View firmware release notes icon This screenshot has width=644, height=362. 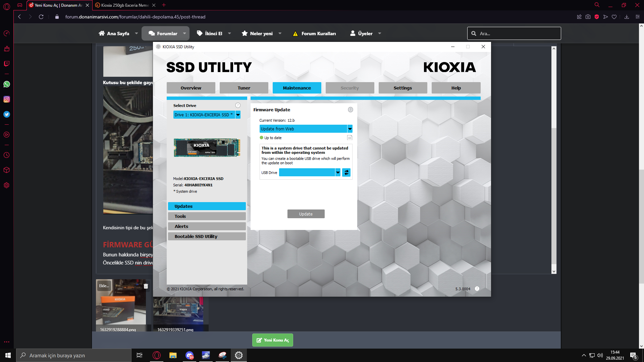pyautogui.click(x=350, y=138)
